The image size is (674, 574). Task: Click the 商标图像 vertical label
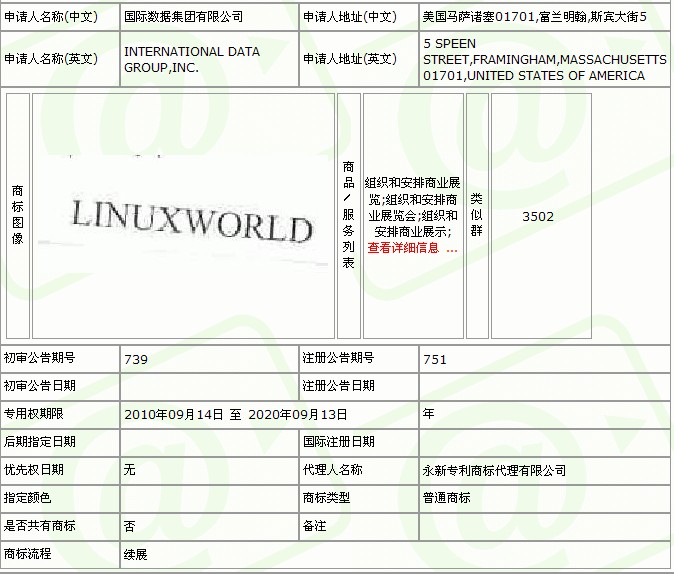click(x=18, y=214)
